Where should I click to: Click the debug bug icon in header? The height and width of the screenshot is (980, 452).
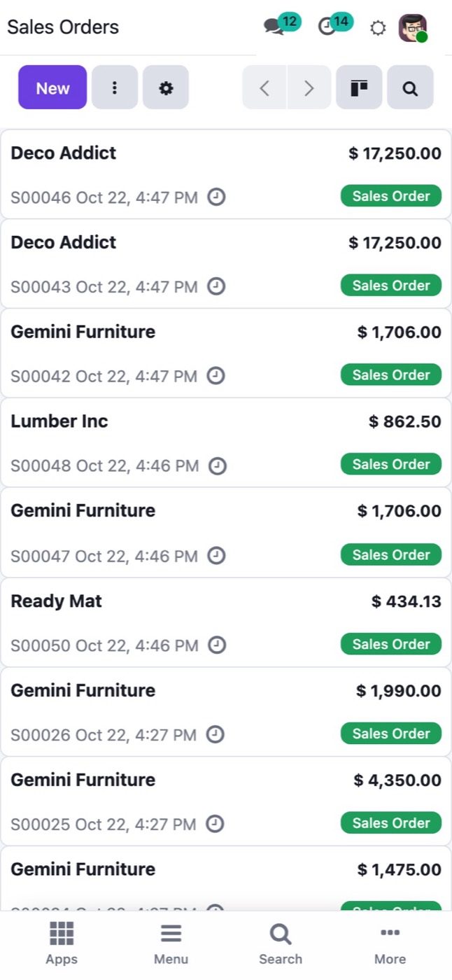(378, 28)
